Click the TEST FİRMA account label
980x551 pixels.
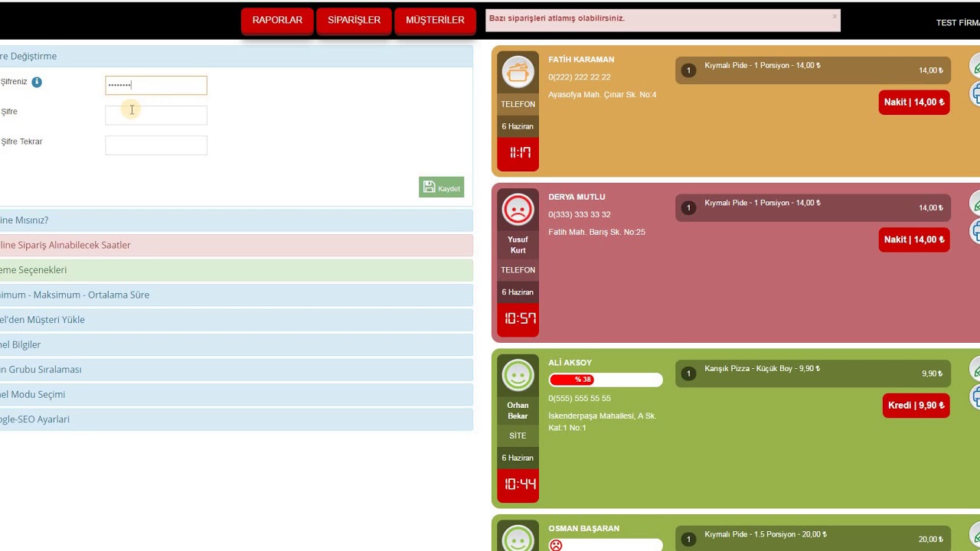tap(958, 23)
